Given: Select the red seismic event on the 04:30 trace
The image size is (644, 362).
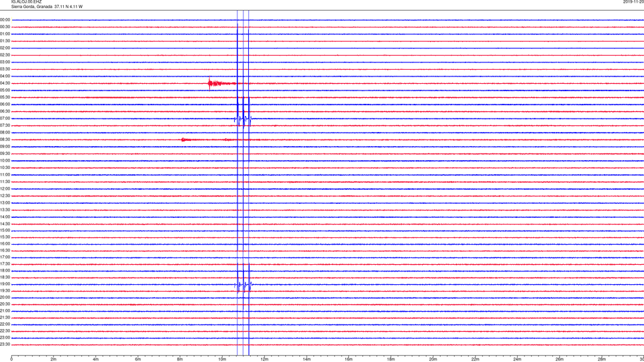Looking at the screenshot, I should [x=221, y=83].
